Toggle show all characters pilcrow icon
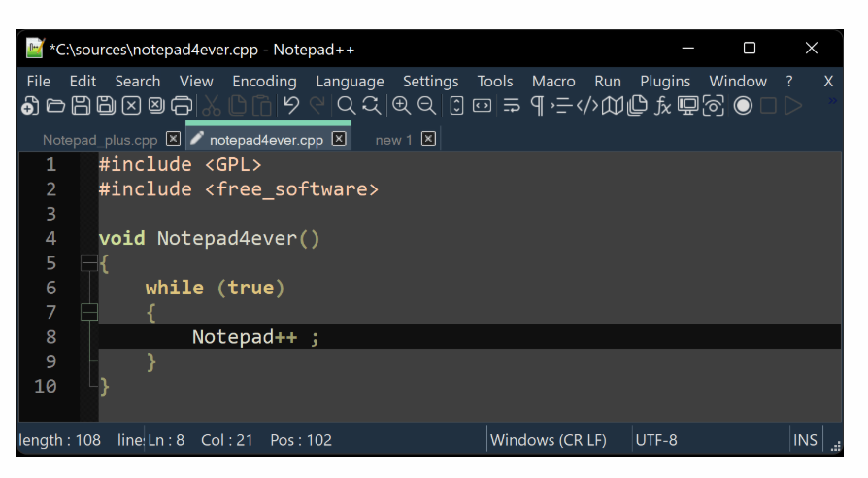 click(x=537, y=106)
